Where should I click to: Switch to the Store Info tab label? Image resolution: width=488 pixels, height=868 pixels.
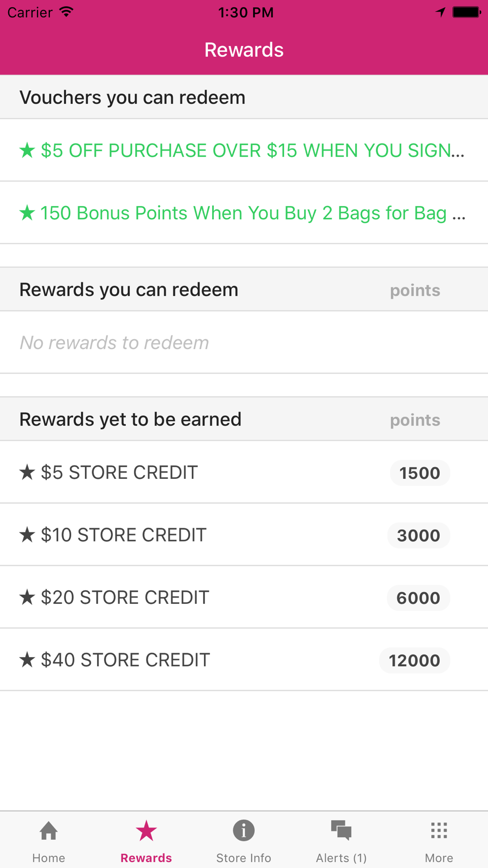244,858
